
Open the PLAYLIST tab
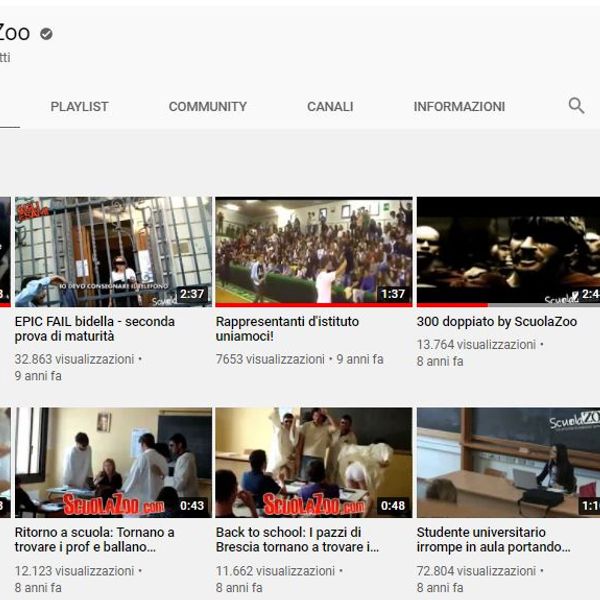79,106
